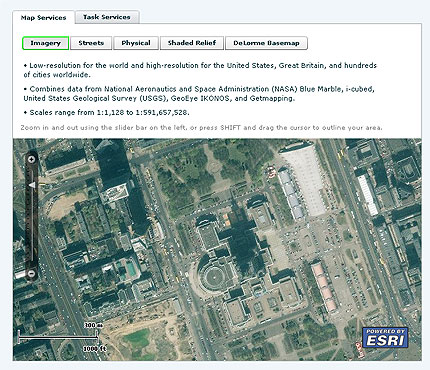430x370 pixels.
Task: Click the 1000 ft scale label
Action: (95, 349)
